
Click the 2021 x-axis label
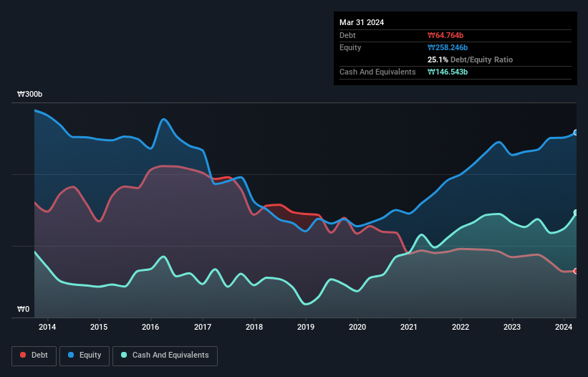pos(409,327)
